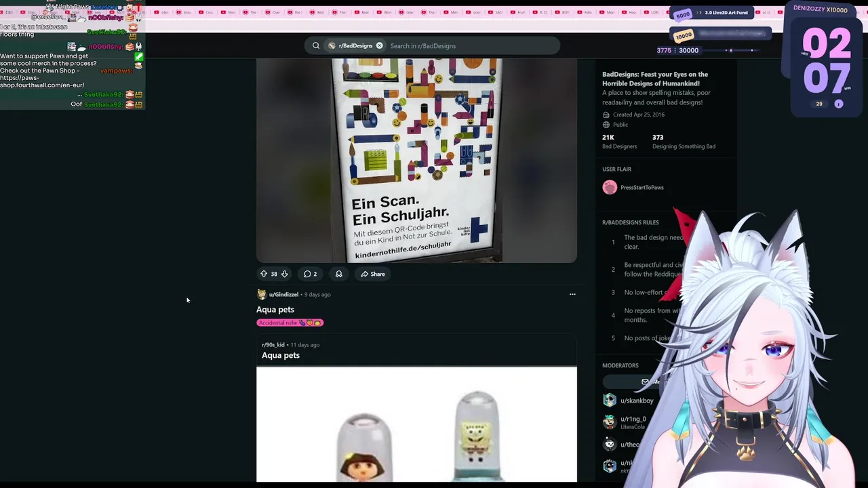Open the Aqua pets toy image
Screen dimensions: 868x488
tap(416, 424)
